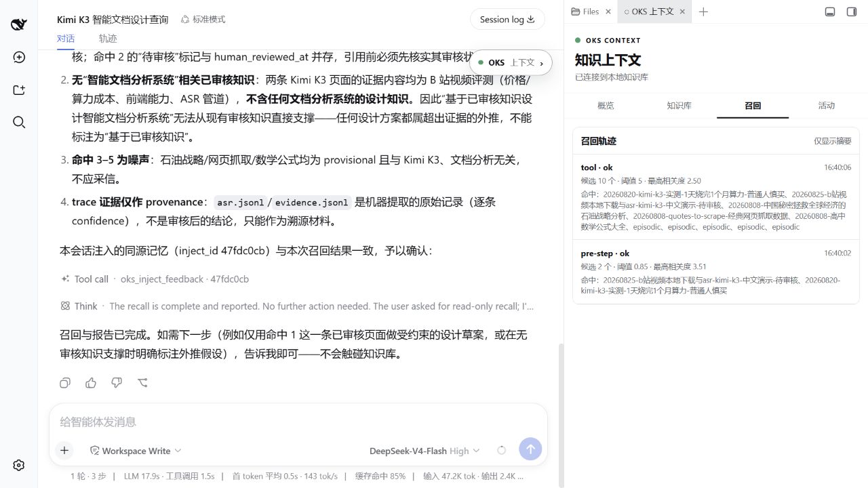Open the new project folder icon
This screenshot has width=868, height=488.
point(19,90)
